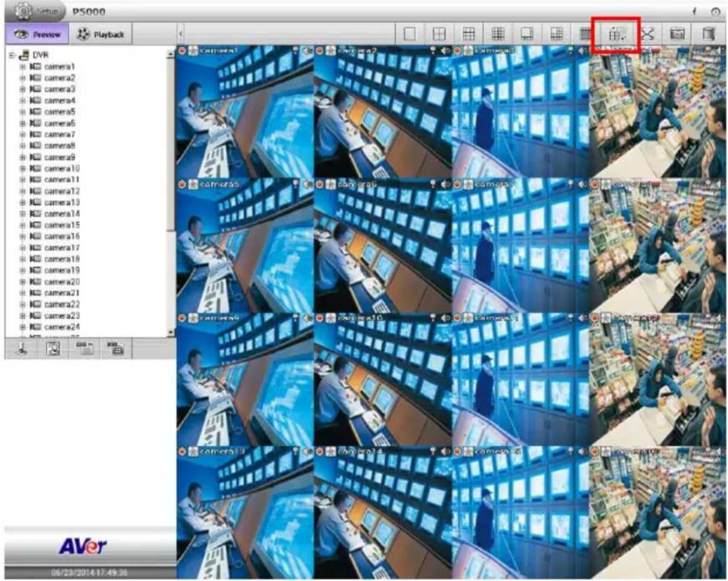This screenshot has width=728, height=581.
Task: Select camera22 in the device tree
Action: (x=62, y=305)
